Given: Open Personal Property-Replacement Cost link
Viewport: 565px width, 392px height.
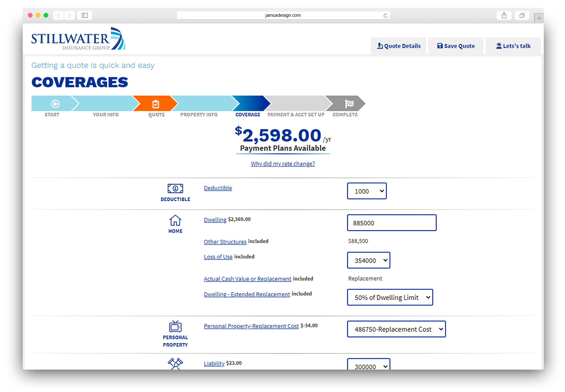Looking at the screenshot, I should tap(251, 326).
